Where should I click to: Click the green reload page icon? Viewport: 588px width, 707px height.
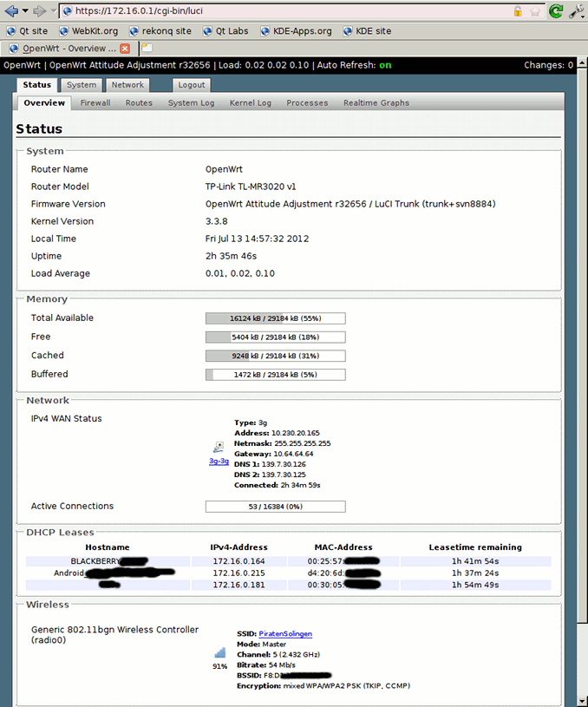555,11
